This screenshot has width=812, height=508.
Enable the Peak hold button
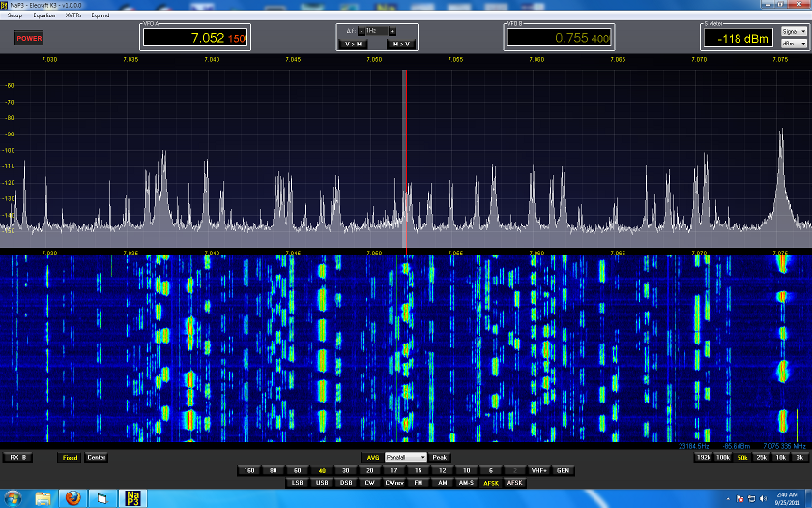click(440, 457)
